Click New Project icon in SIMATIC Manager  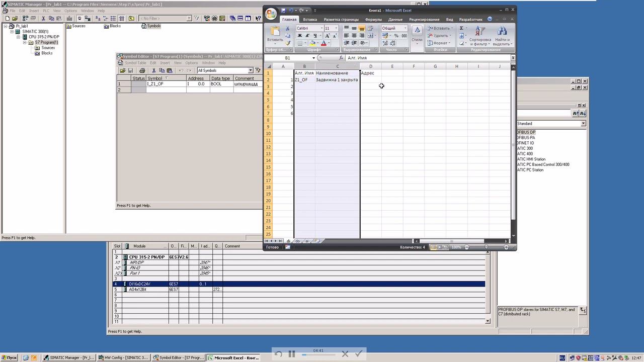(x=8, y=19)
